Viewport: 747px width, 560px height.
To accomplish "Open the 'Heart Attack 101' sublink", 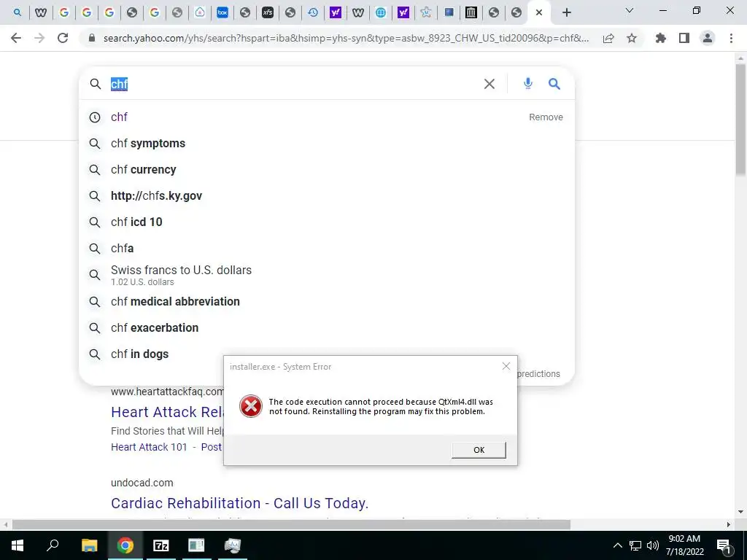I will point(149,447).
